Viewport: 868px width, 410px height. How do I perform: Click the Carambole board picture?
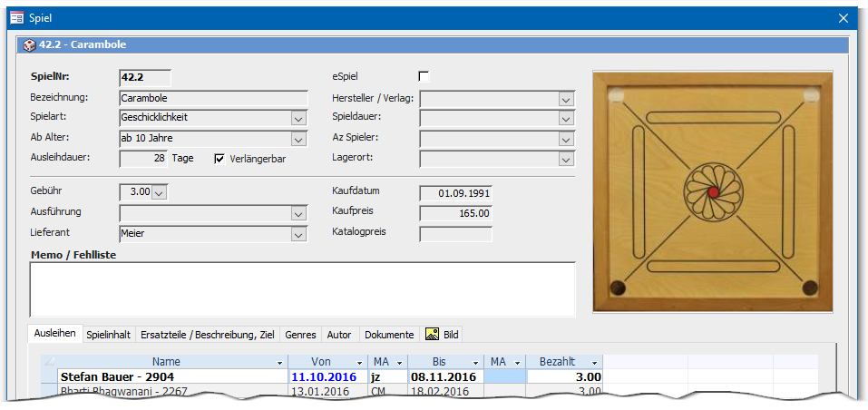click(x=713, y=192)
